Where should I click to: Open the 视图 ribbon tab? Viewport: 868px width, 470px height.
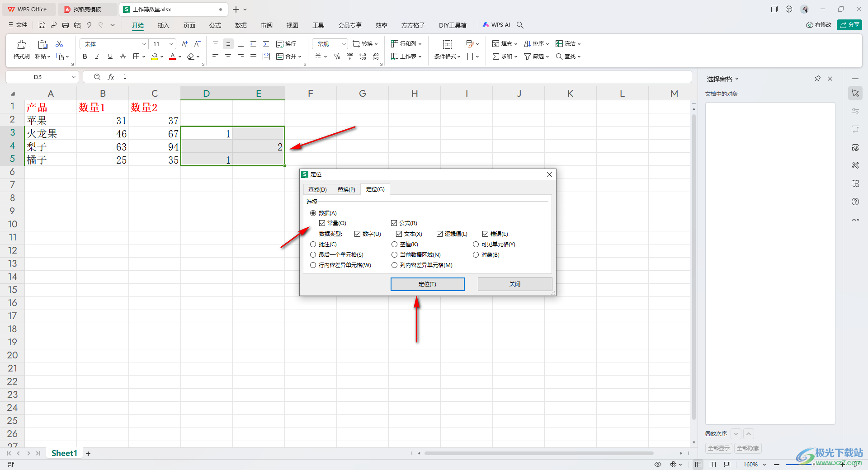pos(292,25)
